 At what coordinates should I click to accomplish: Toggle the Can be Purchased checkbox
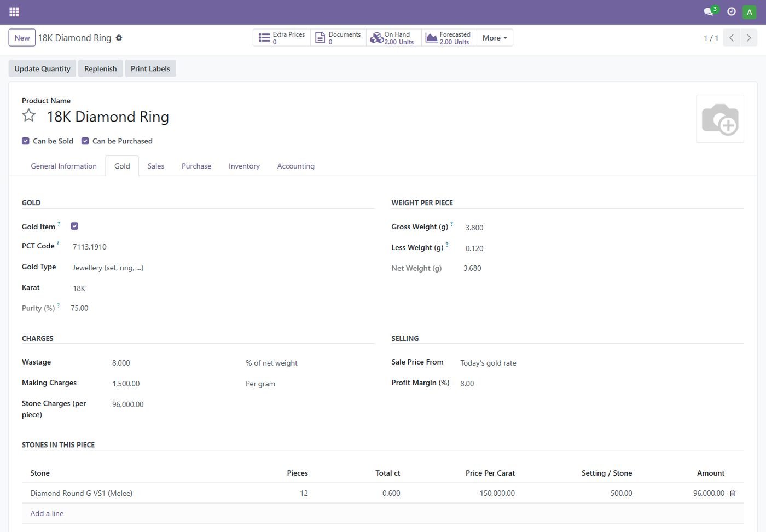85,141
